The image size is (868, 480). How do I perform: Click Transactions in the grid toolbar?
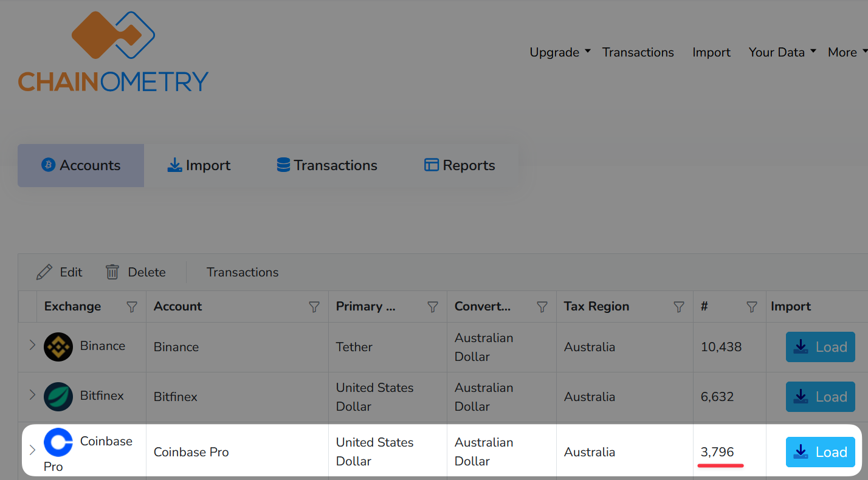tap(243, 272)
